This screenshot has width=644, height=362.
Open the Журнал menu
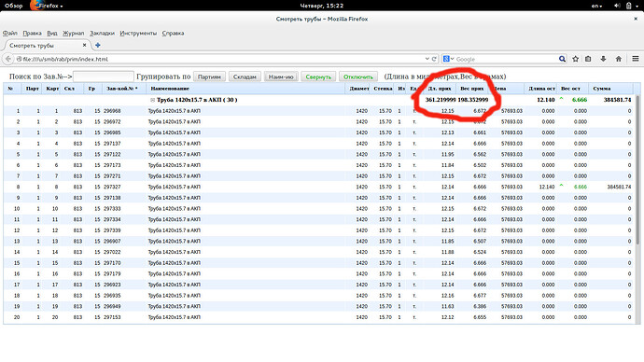(73, 34)
